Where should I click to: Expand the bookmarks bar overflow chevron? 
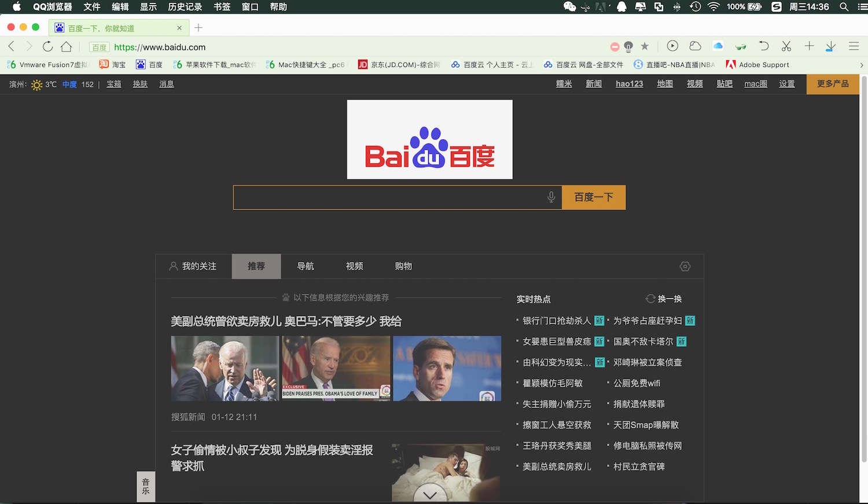[862, 65]
